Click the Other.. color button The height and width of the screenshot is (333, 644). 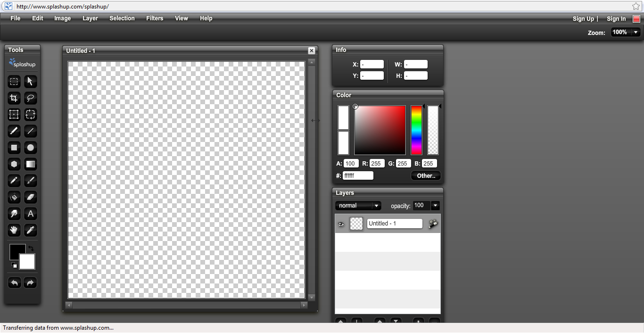click(426, 176)
